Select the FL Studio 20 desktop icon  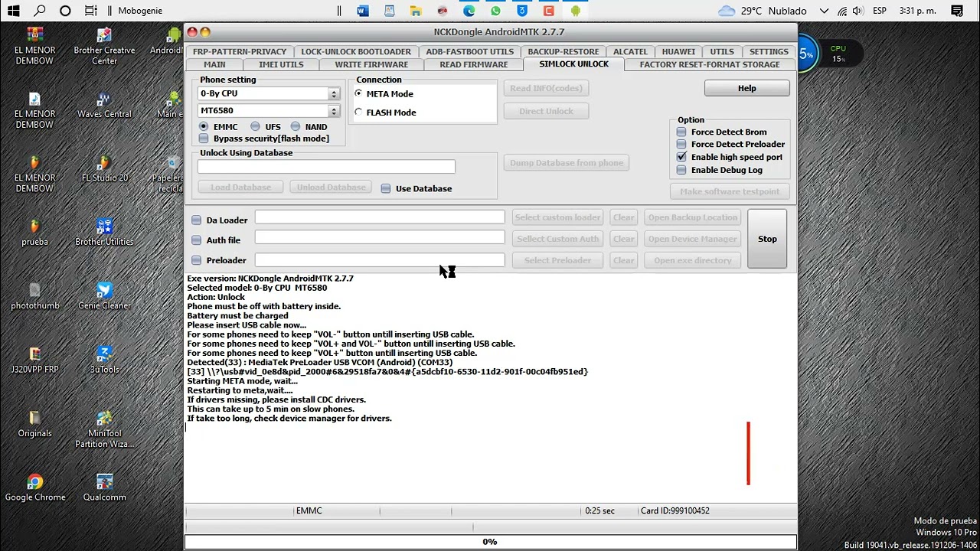(104, 168)
